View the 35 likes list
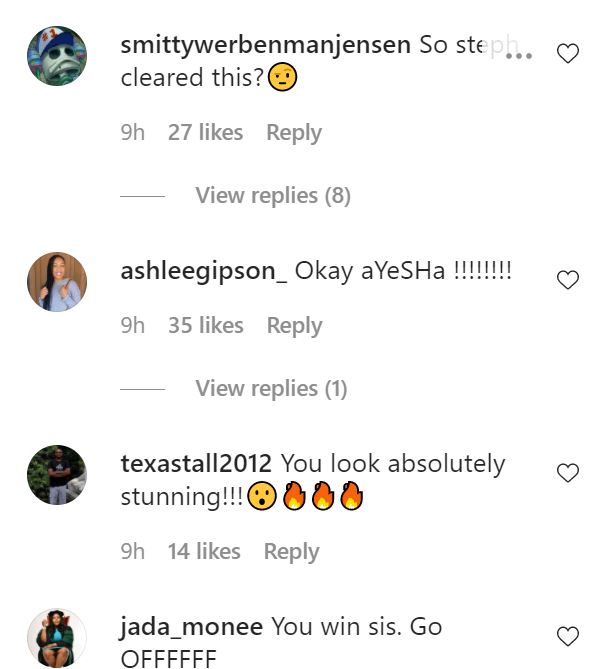This screenshot has height=669, width=616. (205, 326)
